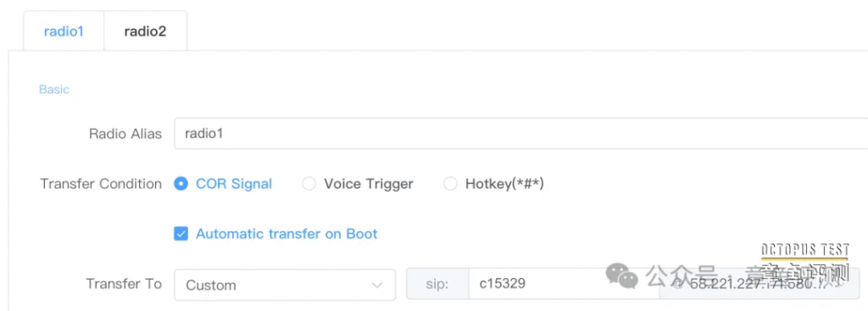Image resolution: width=868 pixels, height=311 pixels.
Task: Click the c15329 SIP user field
Action: (564, 285)
